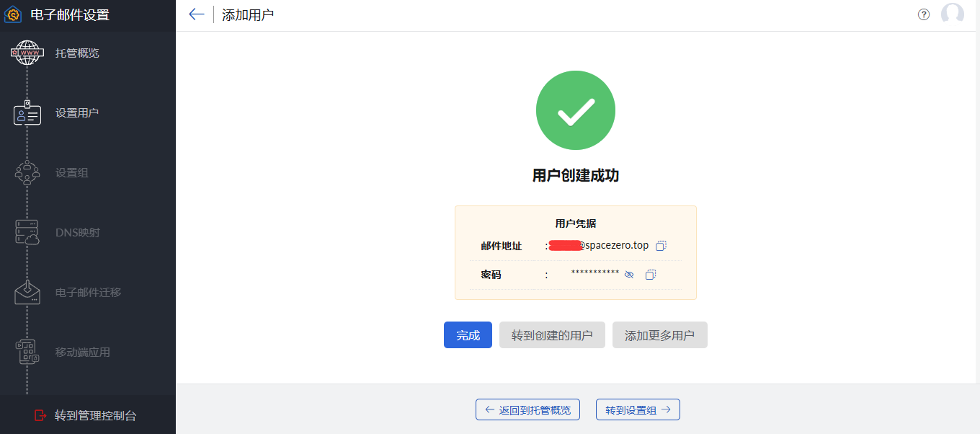Click the 托管概览 globe icon
This screenshot has width=980, height=434.
27,53
